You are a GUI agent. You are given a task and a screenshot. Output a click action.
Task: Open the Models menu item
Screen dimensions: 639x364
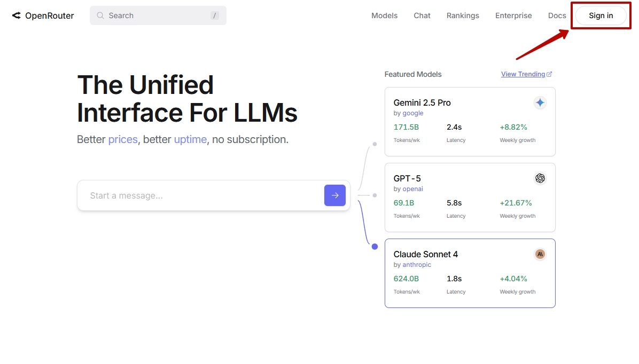point(384,15)
